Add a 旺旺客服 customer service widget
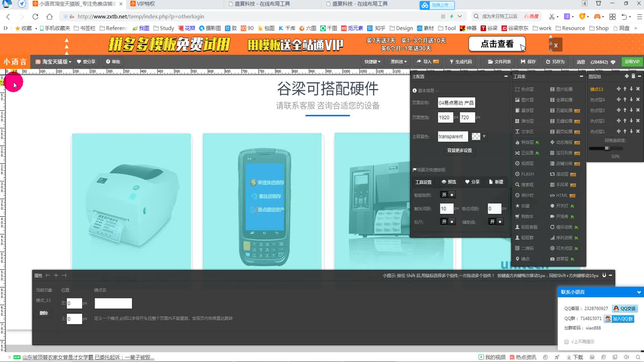This screenshot has width=644, height=362. pos(526,227)
